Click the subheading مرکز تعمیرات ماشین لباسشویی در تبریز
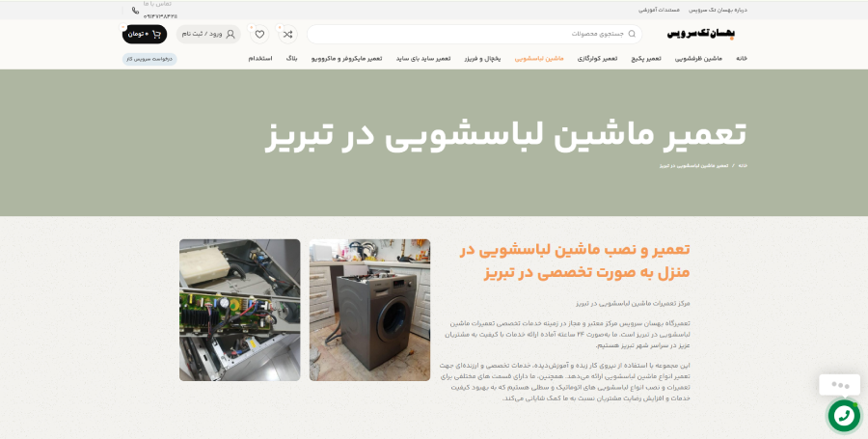The image size is (868, 439). (x=633, y=303)
